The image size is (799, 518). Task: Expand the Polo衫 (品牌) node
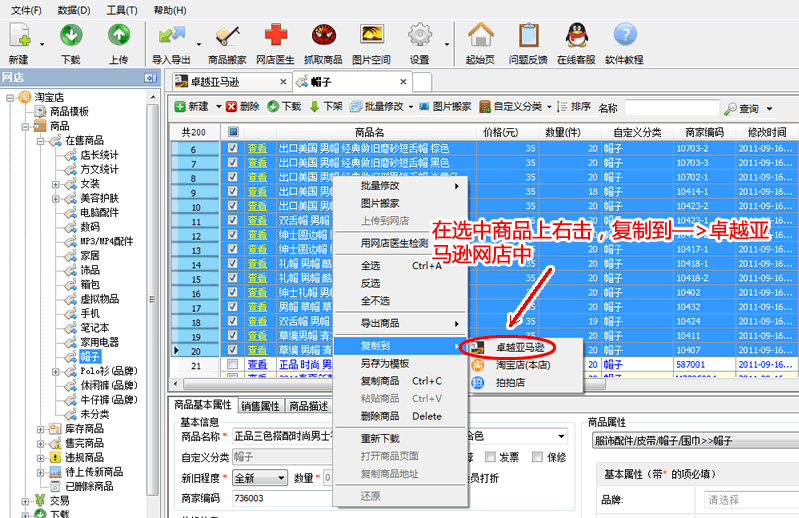56,371
